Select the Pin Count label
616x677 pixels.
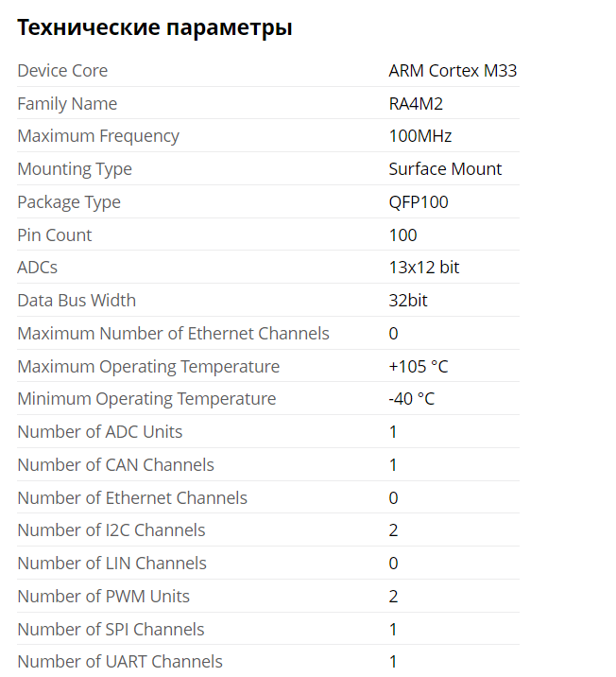point(55,235)
